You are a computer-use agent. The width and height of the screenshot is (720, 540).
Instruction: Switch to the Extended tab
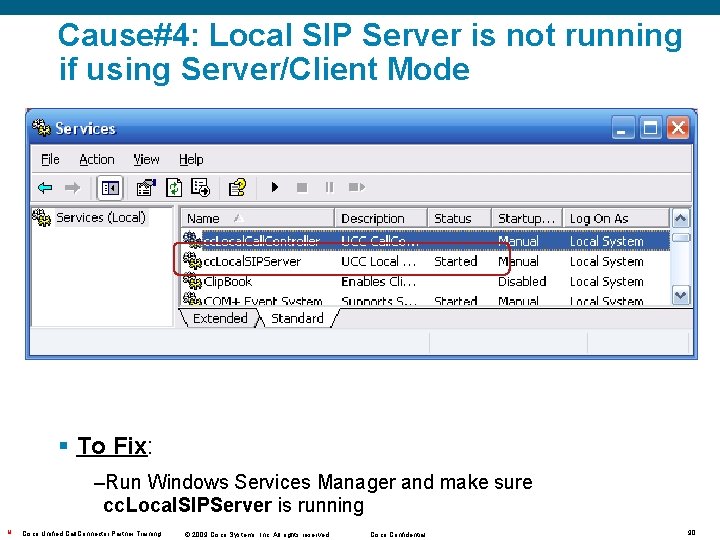(220, 318)
